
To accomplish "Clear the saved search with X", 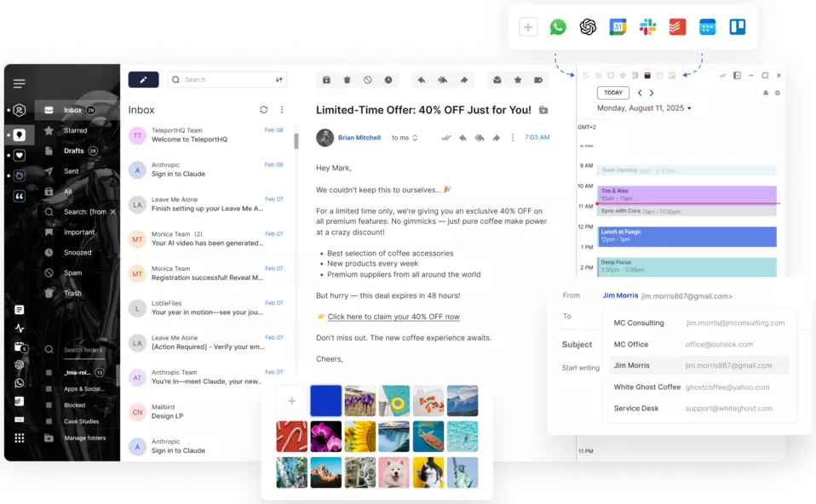I will 113,212.
